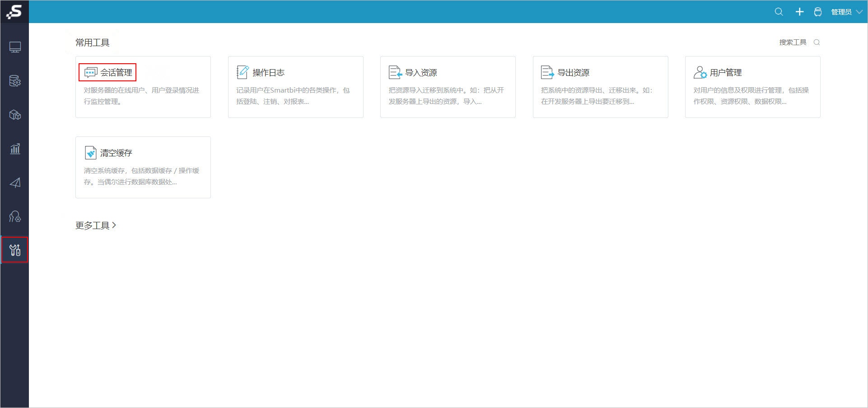The image size is (868, 408).
Task: Click the 会话管理 description text
Action: click(x=141, y=96)
